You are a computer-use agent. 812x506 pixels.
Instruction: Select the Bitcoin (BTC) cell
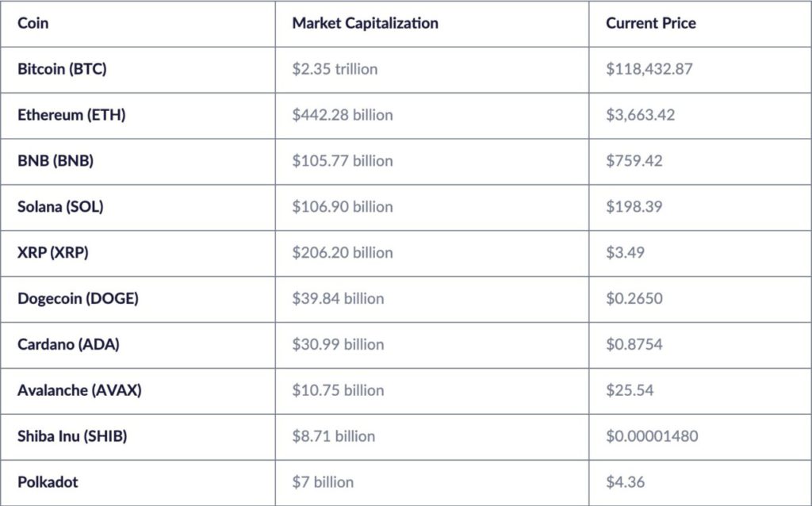[62, 69]
